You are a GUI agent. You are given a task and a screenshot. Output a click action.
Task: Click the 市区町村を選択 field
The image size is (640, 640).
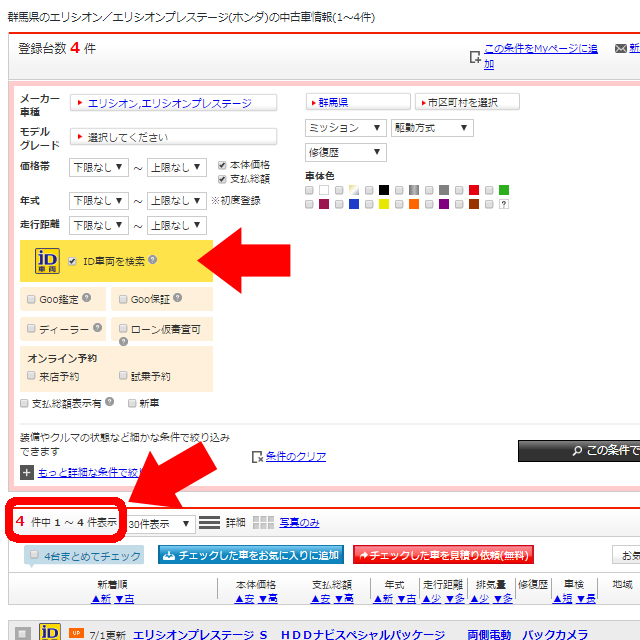pyautogui.click(x=467, y=102)
